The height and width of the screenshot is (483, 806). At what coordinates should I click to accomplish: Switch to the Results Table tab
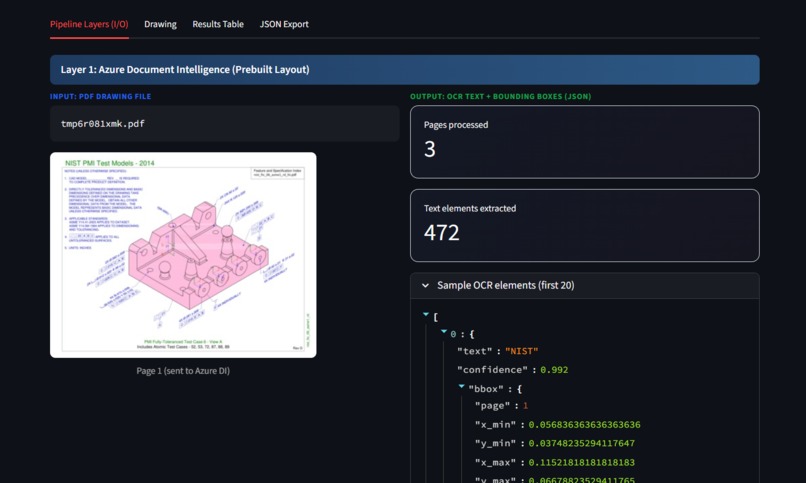[218, 24]
